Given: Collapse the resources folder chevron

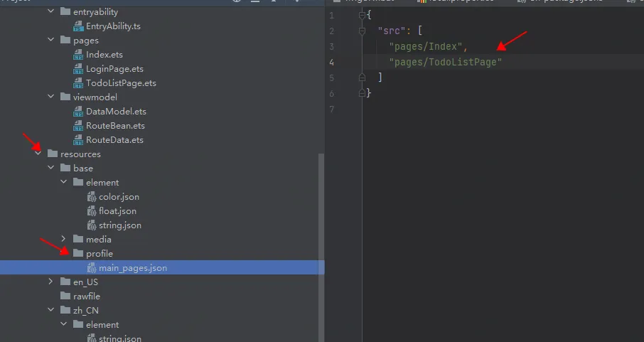Looking at the screenshot, I should pyautogui.click(x=38, y=154).
